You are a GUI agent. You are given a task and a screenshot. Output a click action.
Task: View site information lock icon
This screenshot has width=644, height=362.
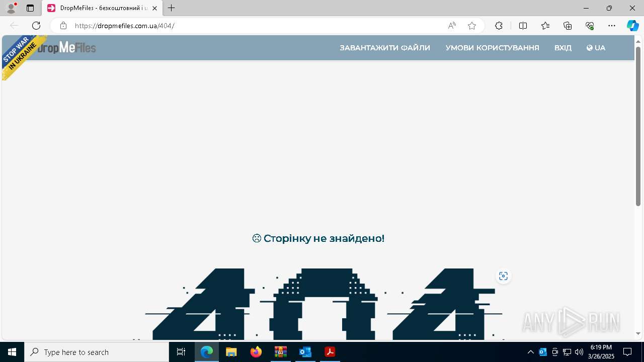tap(63, 26)
